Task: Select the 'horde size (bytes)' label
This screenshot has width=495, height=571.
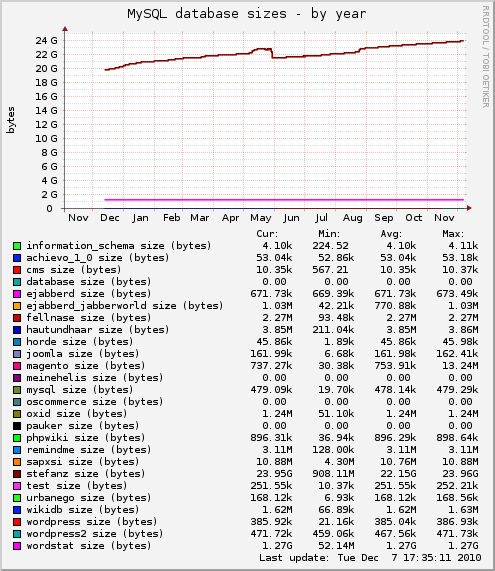Action: 80,342
